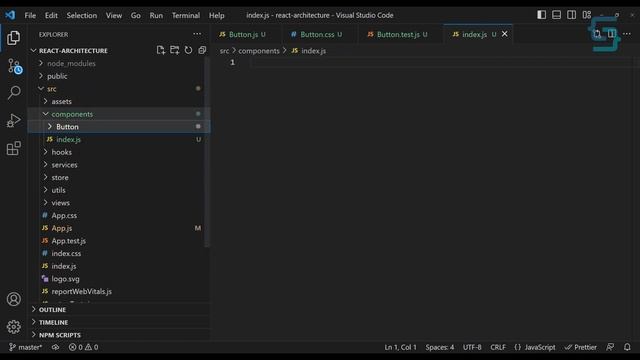The width and height of the screenshot is (640, 360).
Task: Open the Edit menu
Action: click(51, 16)
